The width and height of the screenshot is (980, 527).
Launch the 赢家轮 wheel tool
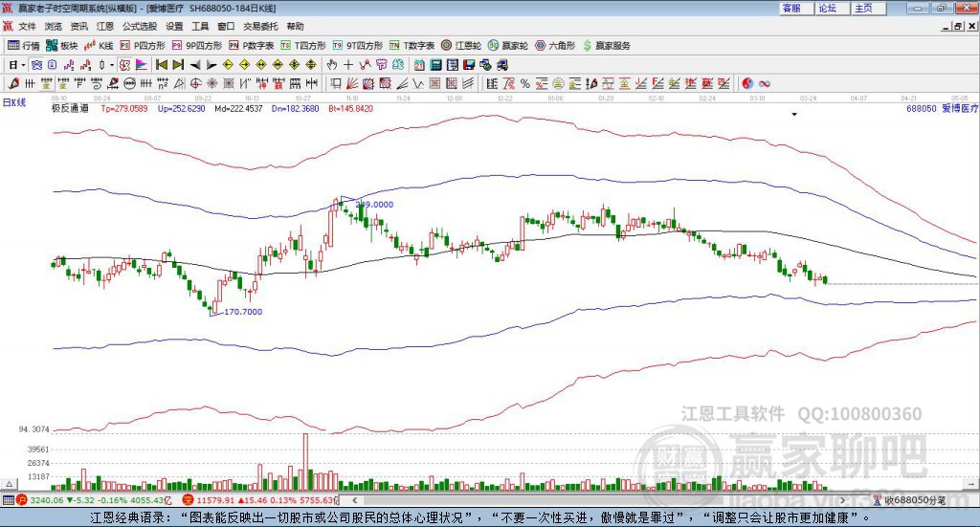coord(508,46)
